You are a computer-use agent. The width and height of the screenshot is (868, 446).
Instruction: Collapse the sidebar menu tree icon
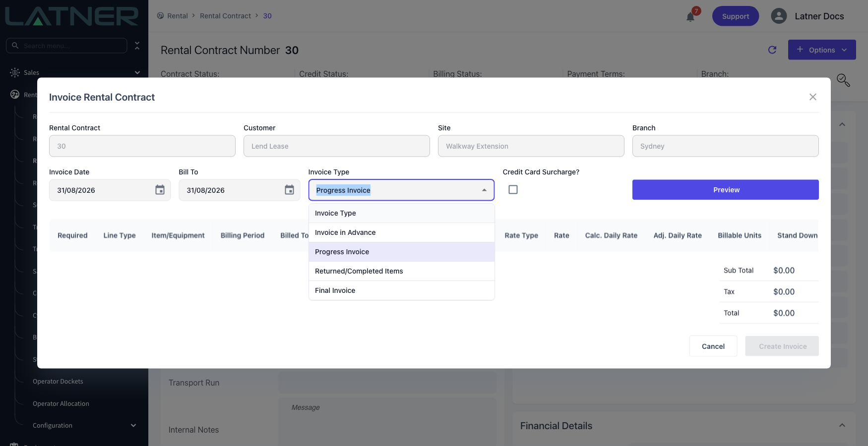(x=137, y=46)
